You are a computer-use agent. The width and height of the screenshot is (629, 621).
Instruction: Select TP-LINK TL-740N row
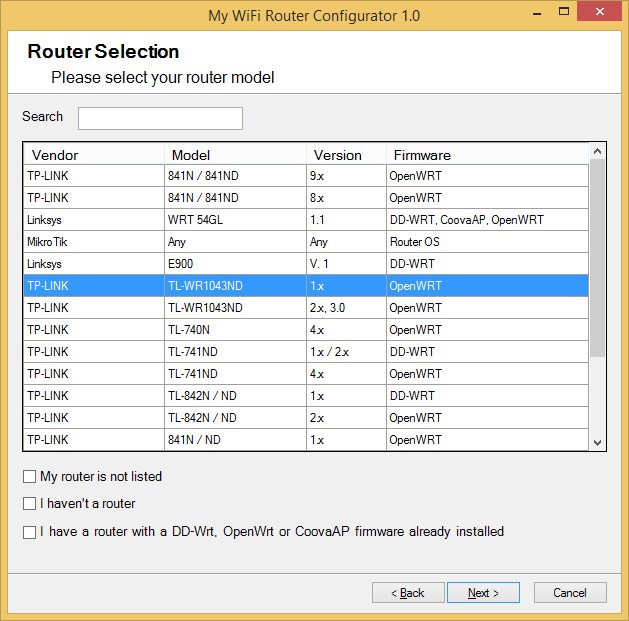(306, 330)
